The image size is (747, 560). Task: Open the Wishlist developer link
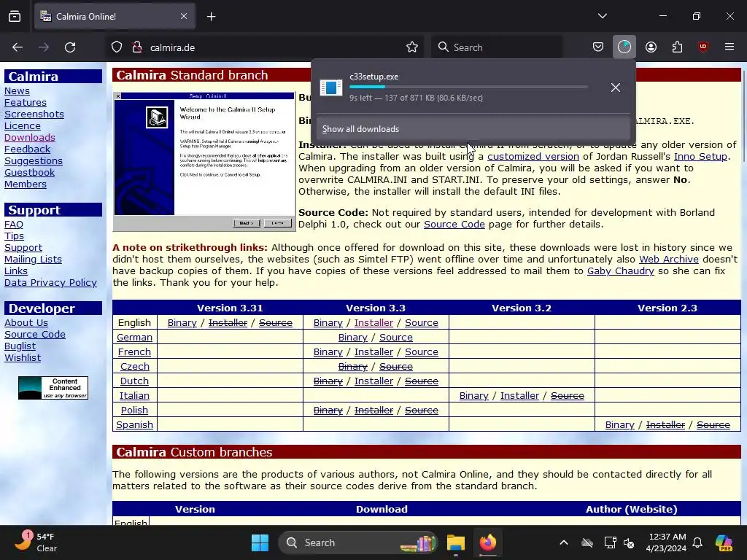point(23,358)
